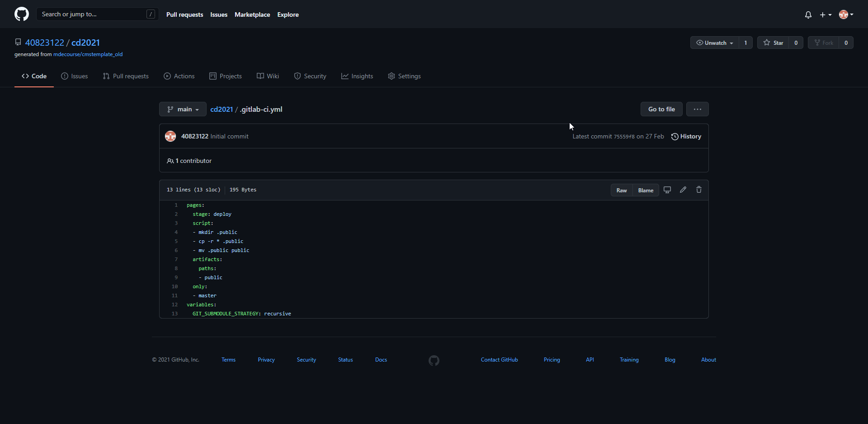Image resolution: width=868 pixels, height=424 pixels.
Task: Select line number 1
Action: click(x=176, y=205)
